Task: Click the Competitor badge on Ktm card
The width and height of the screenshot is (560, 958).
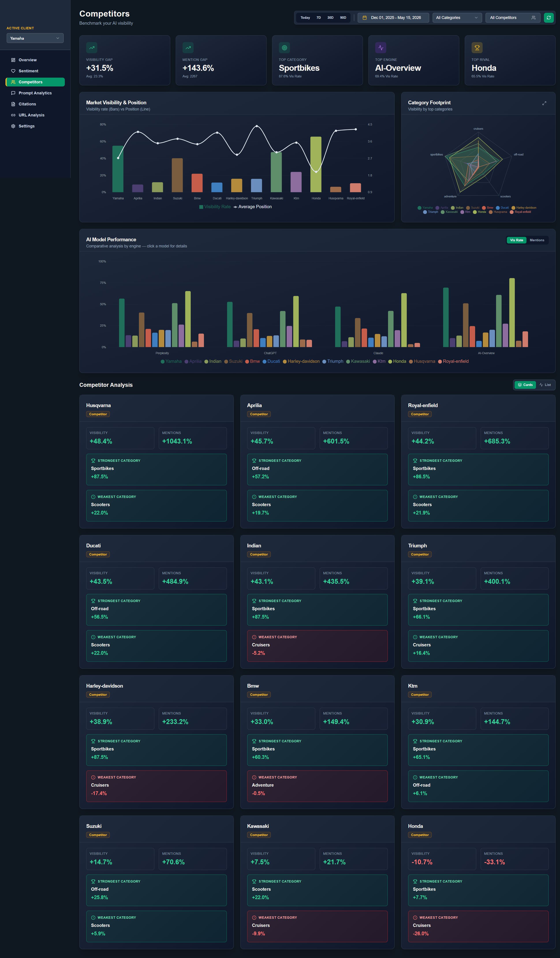Action: [x=420, y=695]
